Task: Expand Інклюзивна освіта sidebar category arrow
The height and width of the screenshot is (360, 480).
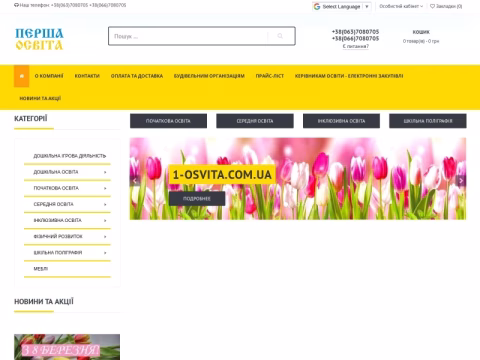Action: 105,220
